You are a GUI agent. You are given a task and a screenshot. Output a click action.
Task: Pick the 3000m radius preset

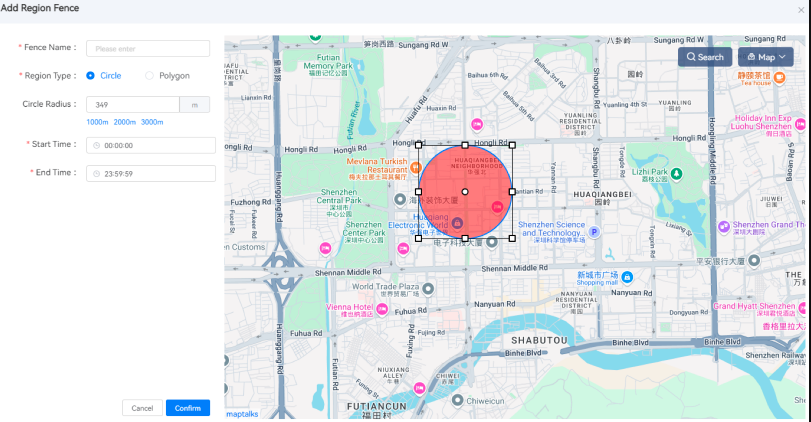click(x=152, y=122)
